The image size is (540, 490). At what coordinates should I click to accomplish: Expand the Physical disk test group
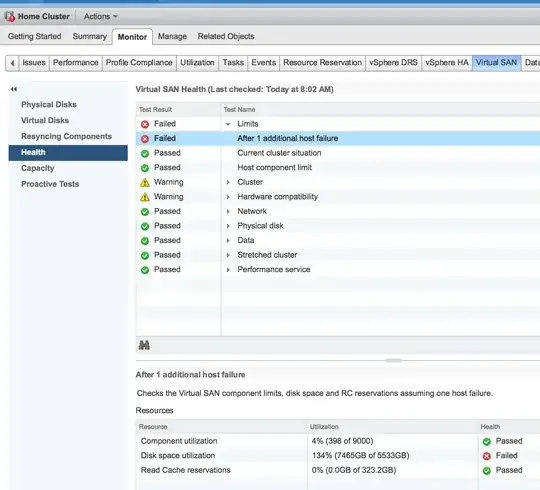click(x=228, y=226)
